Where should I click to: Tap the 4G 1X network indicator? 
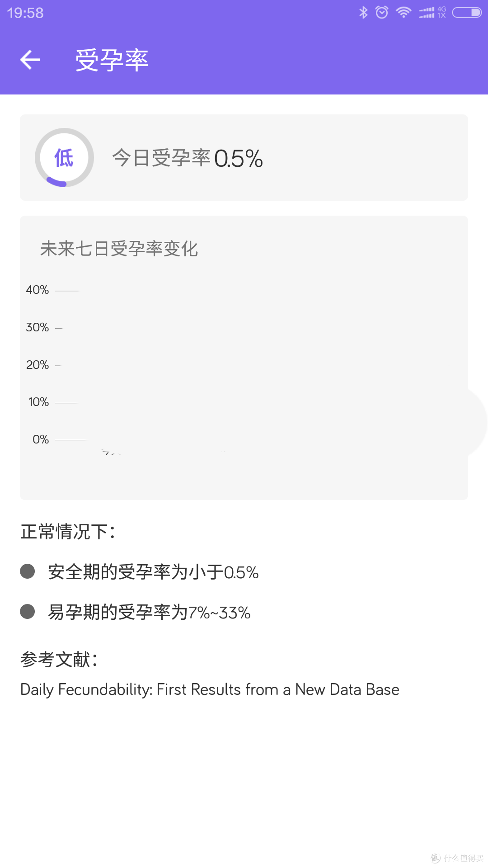coord(441,12)
